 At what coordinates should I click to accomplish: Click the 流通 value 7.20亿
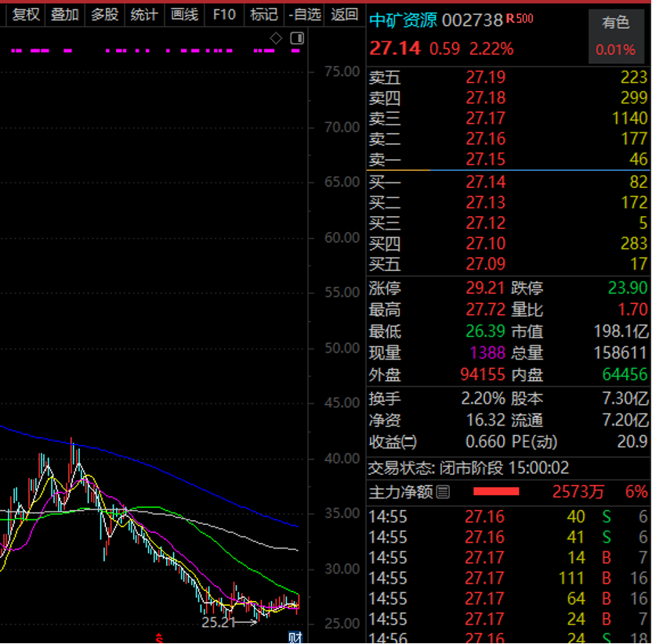[x=625, y=420]
